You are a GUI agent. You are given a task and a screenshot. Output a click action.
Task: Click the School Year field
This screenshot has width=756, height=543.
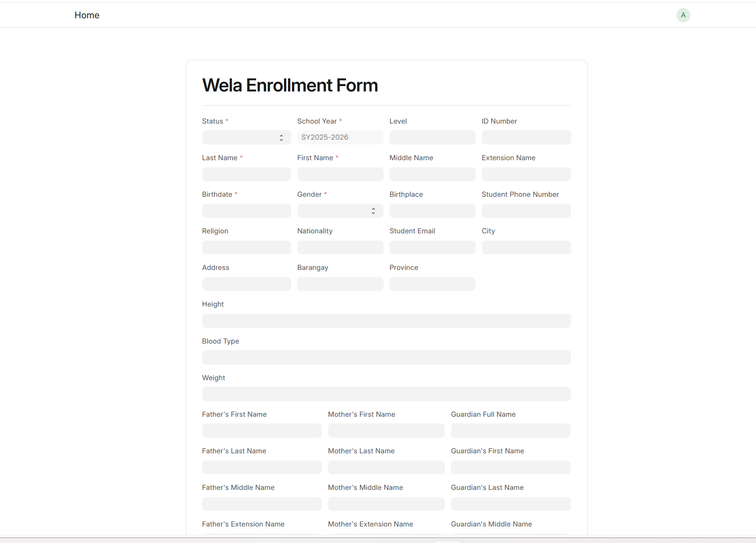340,137
